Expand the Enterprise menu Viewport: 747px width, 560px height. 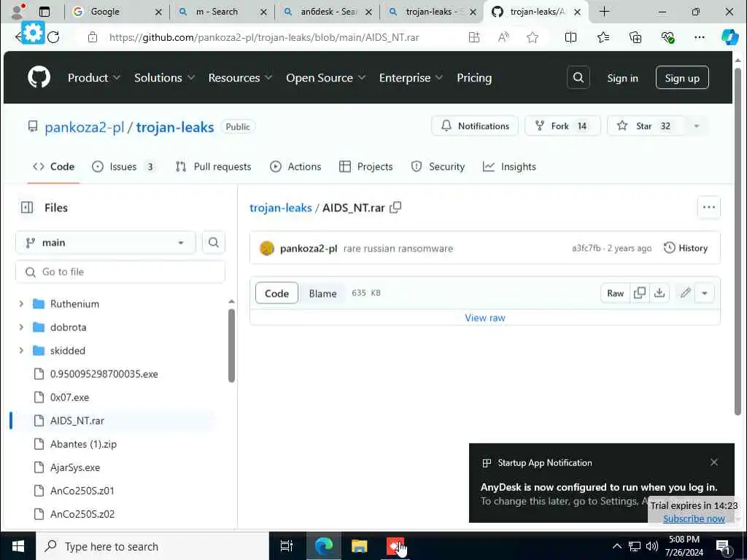(411, 77)
